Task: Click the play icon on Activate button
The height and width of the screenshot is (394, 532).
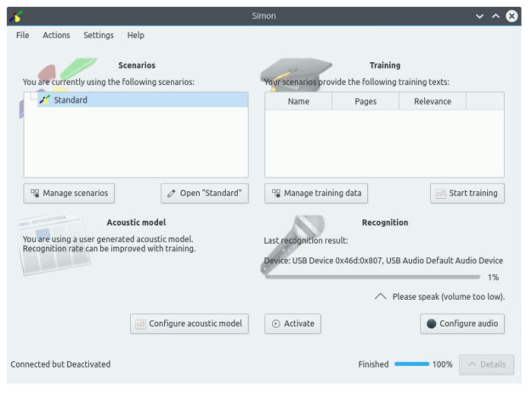Action: tap(276, 324)
